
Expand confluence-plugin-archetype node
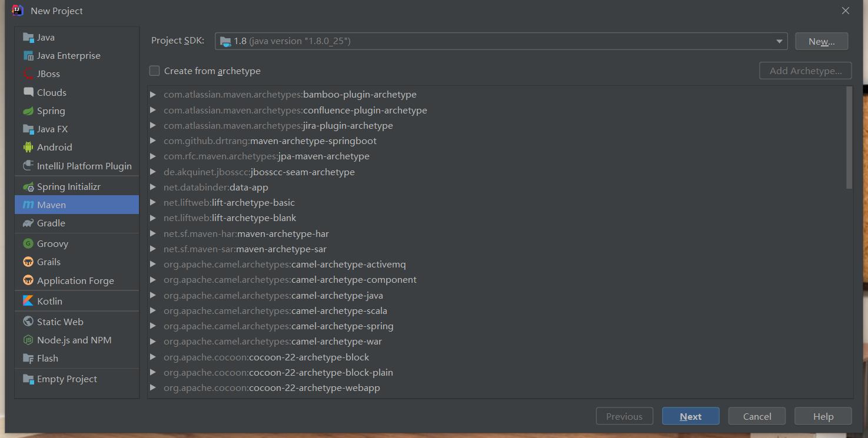coord(153,110)
